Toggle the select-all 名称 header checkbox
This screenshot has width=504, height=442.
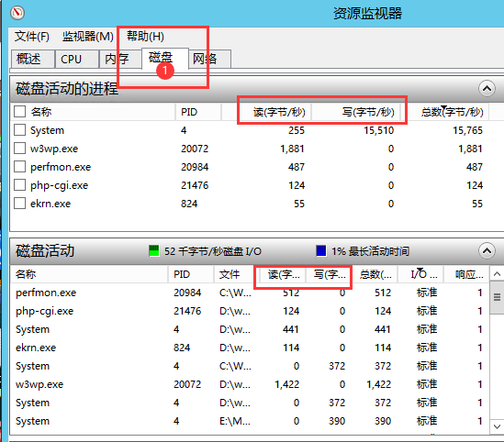pyautogui.click(x=19, y=112)
